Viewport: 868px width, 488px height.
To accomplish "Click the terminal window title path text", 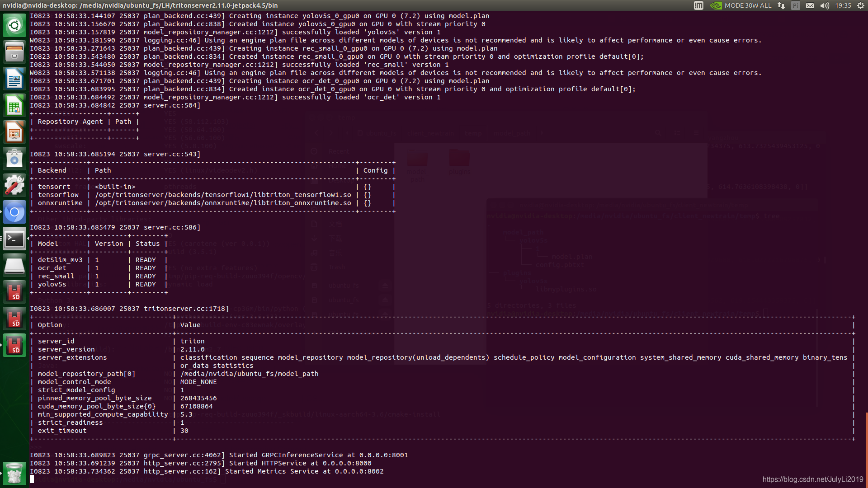I will point(140,5).
